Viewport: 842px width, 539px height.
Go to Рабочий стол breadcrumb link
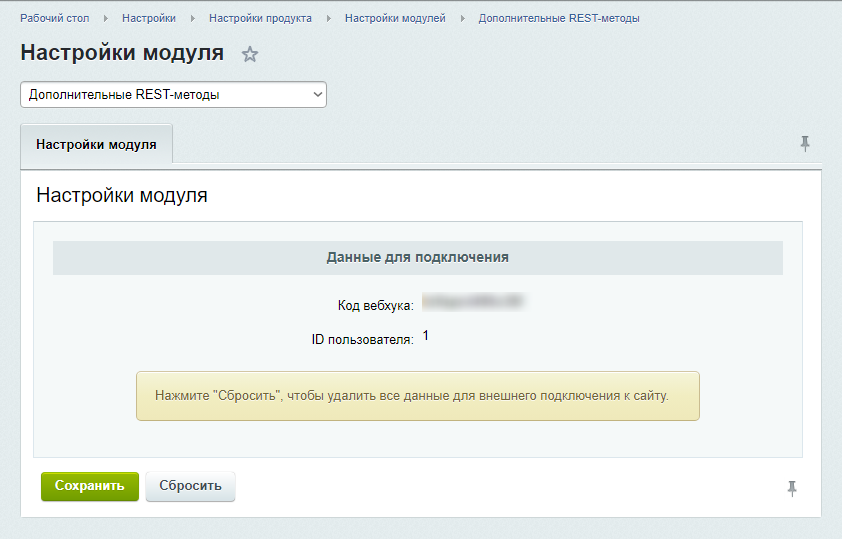coord(55,18)
